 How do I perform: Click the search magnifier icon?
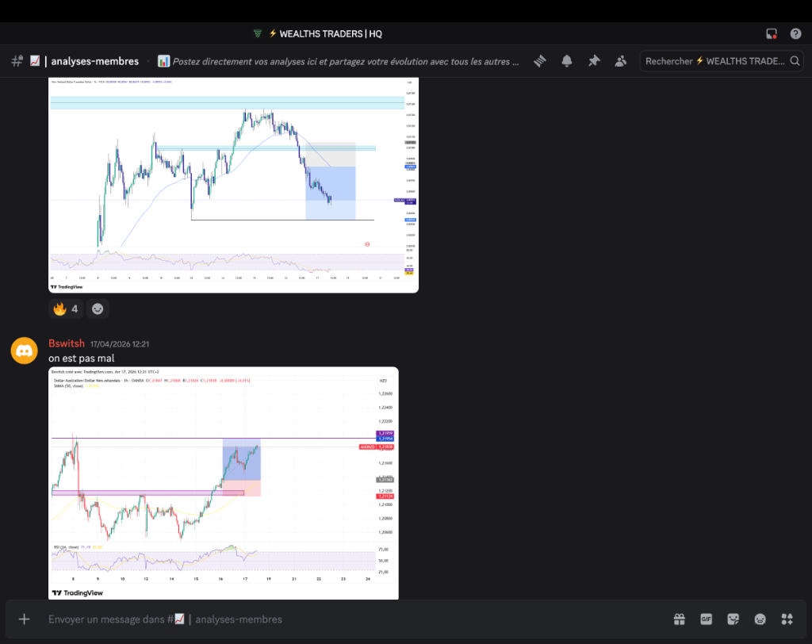click(795, 61)
